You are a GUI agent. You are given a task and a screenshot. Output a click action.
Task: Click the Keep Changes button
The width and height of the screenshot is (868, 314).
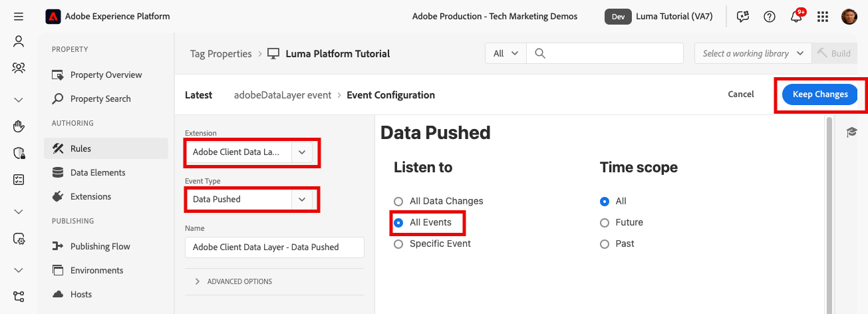point(820,94)
